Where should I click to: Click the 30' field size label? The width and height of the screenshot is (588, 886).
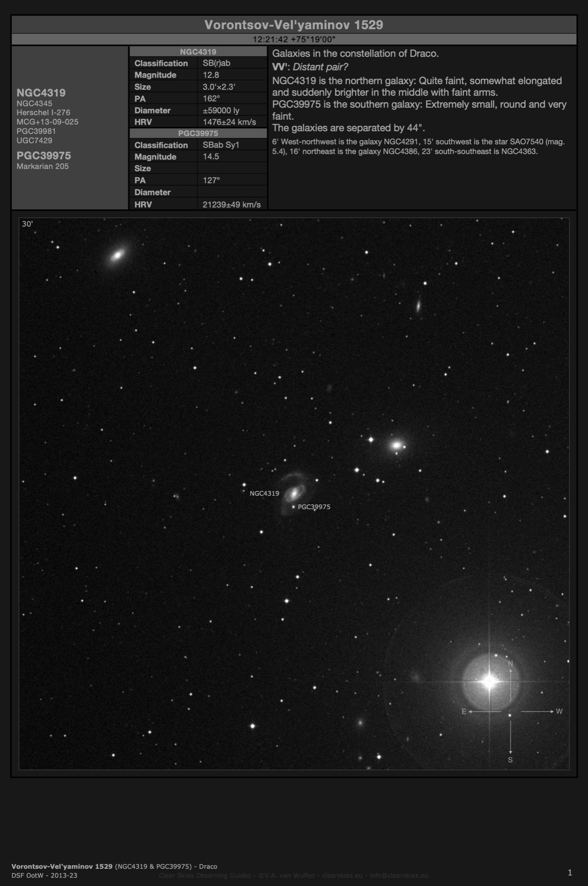pos(27,224)
